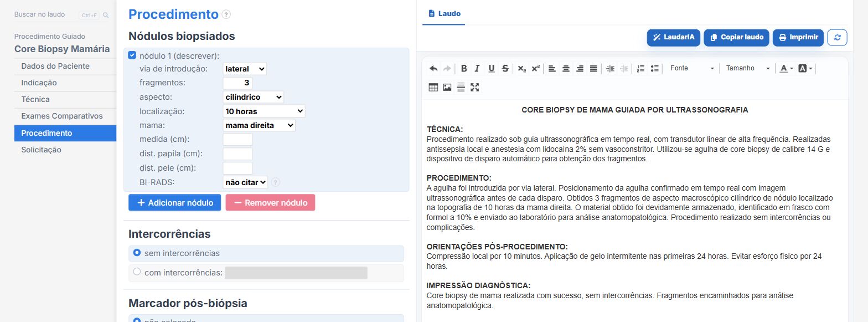Open the help icon next to Procedimento heading
Screen dimensions: 868x322
point(226,15)
